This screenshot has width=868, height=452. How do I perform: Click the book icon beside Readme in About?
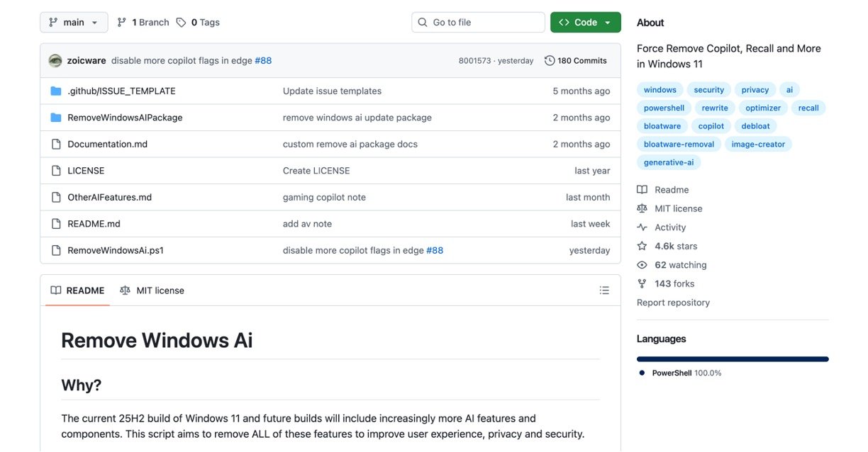(642, 190)
